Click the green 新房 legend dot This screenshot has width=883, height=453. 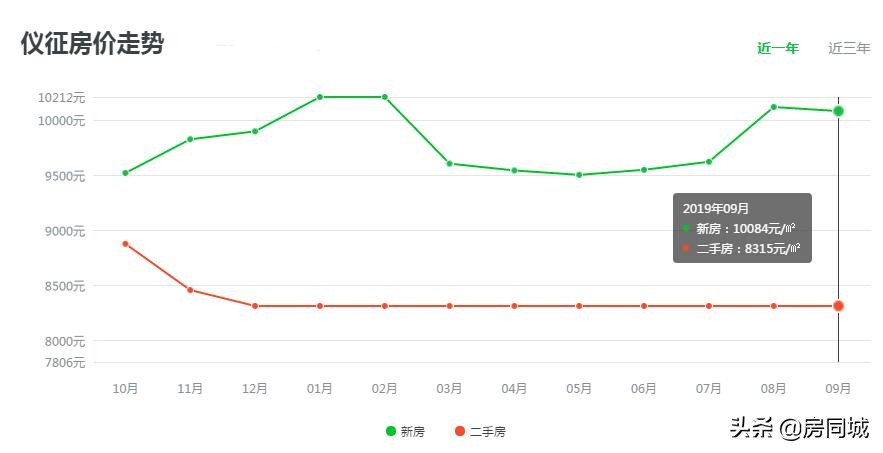click(391, 431)
